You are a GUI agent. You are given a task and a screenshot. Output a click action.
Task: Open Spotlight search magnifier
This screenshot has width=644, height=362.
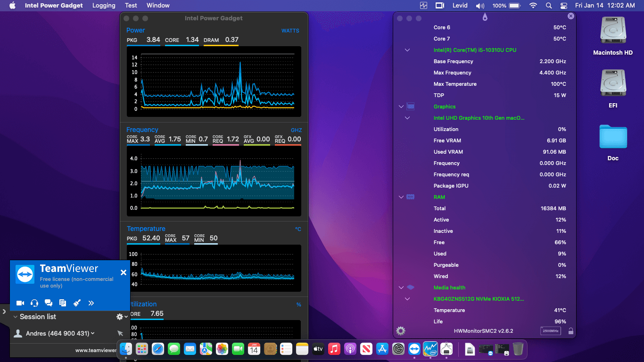[x=549, y=6]
